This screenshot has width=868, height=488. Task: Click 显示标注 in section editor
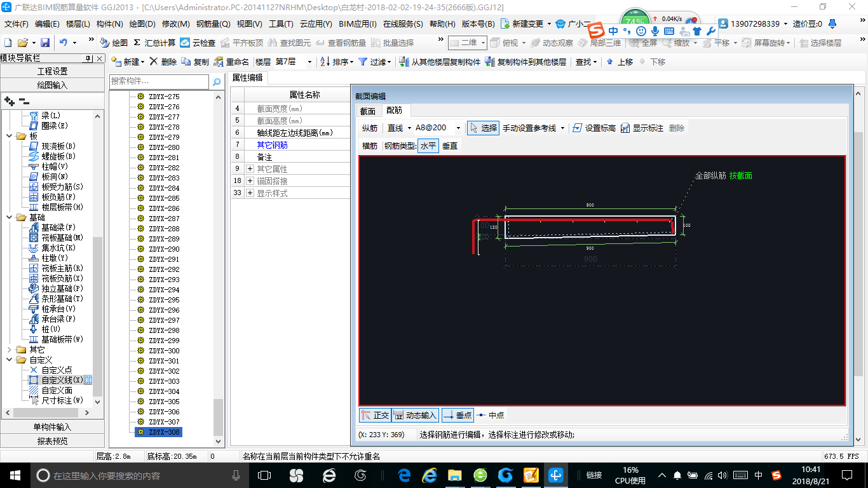642,128
